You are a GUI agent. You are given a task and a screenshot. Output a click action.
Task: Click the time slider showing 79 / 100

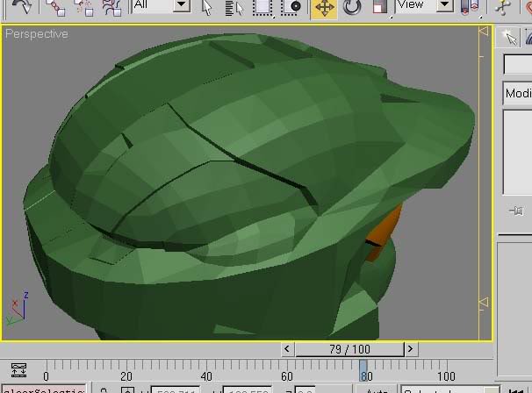pyautogui.click(x=349, y=349)
